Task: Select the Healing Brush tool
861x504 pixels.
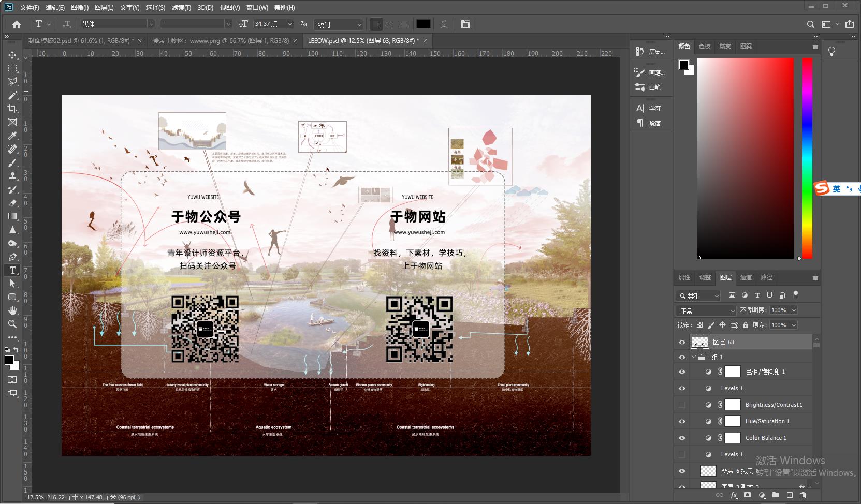Action: click(12, 149)
